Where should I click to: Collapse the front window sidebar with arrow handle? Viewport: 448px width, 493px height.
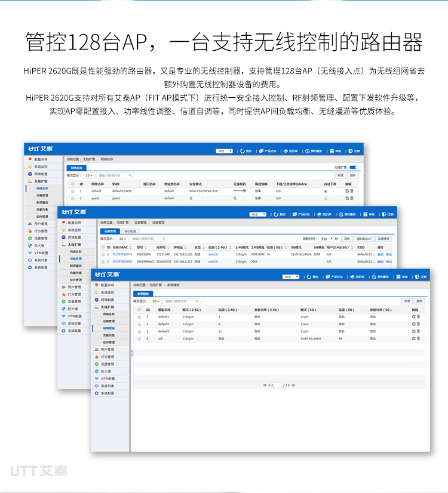click(x=132, y=353)
